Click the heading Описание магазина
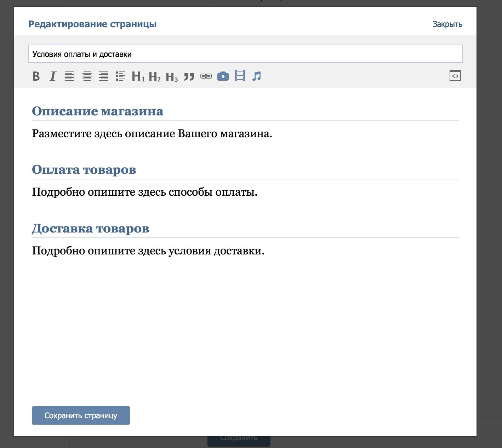Screen dimensions: 502x448 tap(98, 111)
